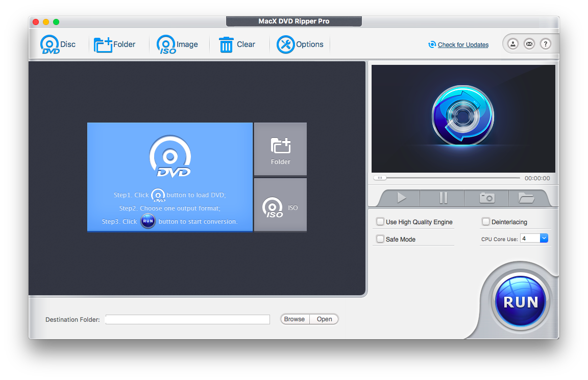
Task: Click the small RUN icon in Step3
Action: [x=148, y=221]
